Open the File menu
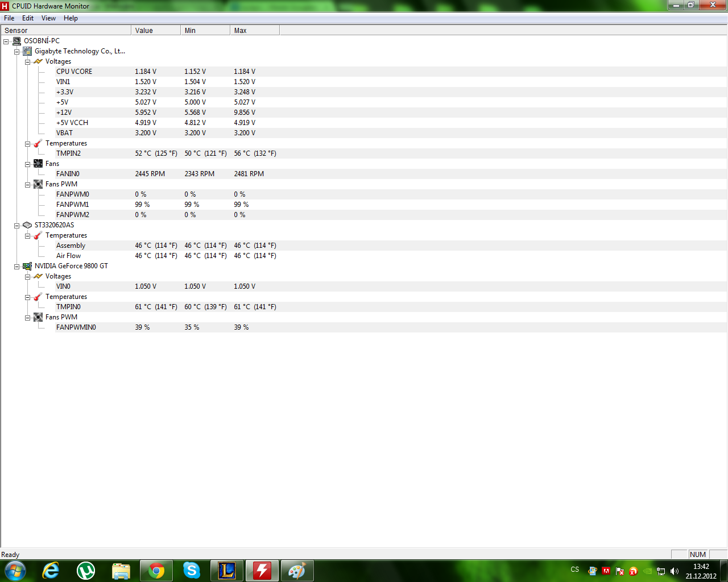The image size is (728, 582). 9,18
